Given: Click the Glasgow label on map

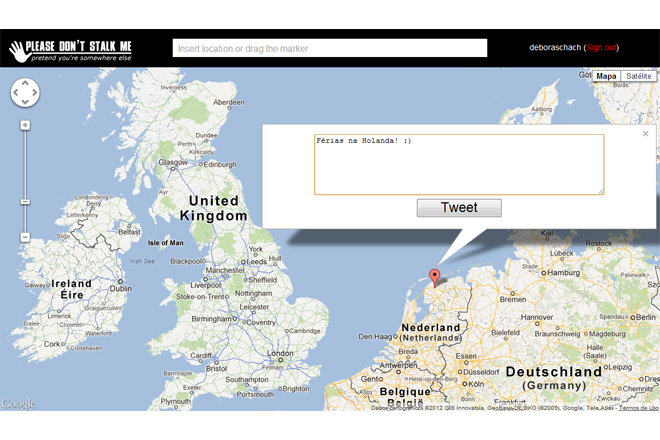Looking at the screenshot, I should (x=173, y=162).
